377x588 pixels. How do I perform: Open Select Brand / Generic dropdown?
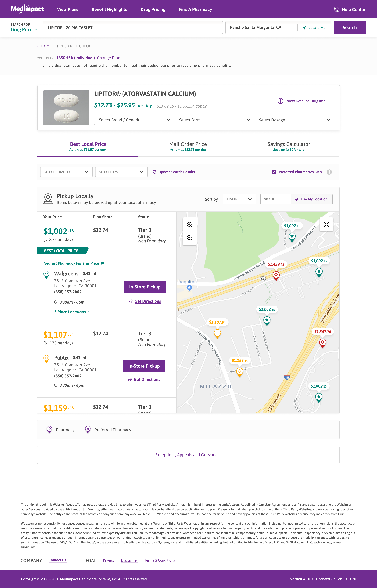(x=134, y=120)
